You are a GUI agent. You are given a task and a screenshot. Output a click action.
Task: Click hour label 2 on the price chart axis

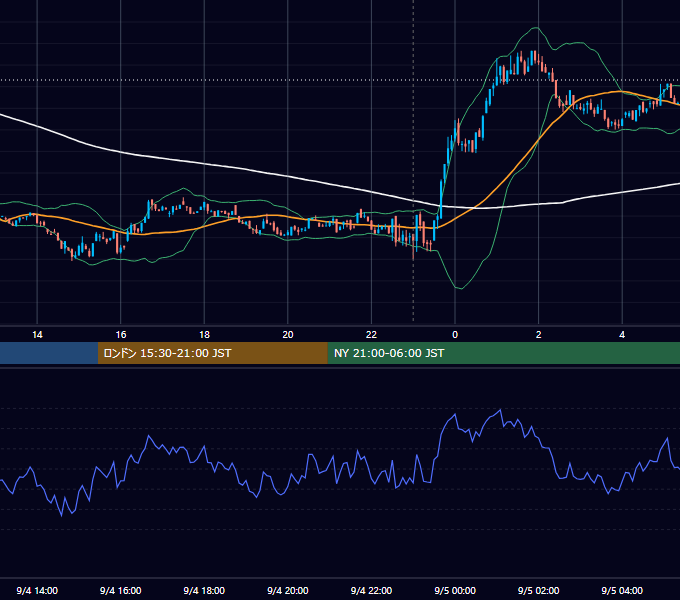click(x=539, y=334)
